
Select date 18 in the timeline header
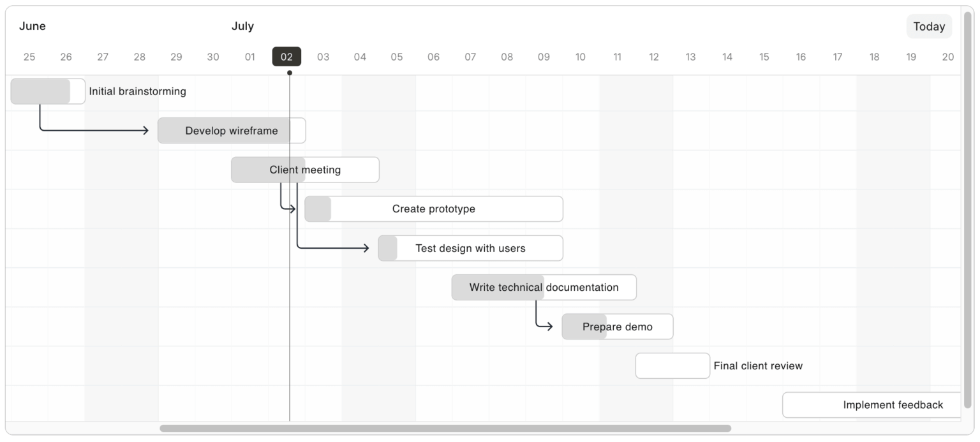[874, 57]
